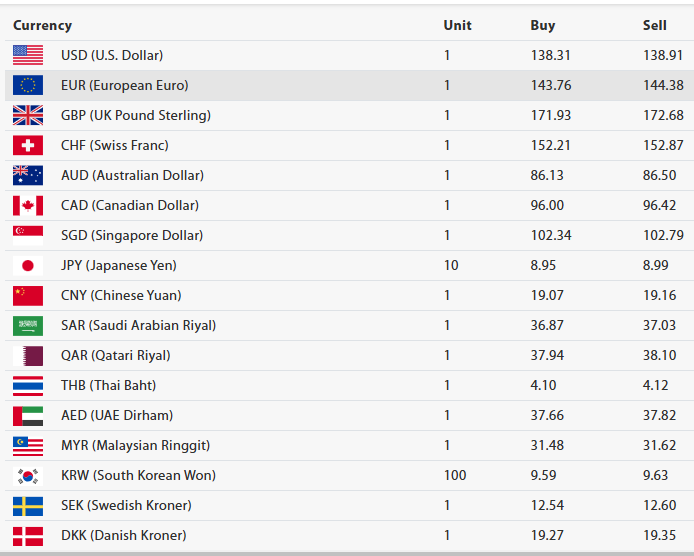Click the Australian flag icon
The height and width of the screenshot is (556, 694).
coord(28,175)
